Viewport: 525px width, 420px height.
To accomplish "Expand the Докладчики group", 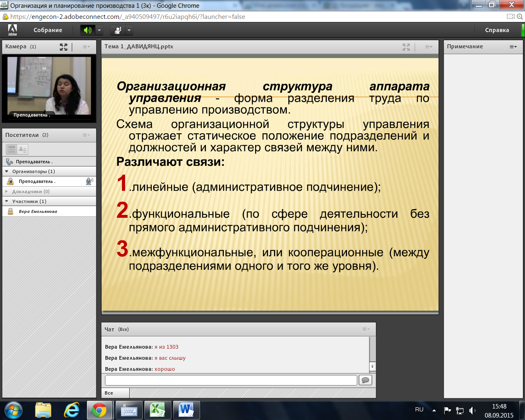I will (7, 192).
